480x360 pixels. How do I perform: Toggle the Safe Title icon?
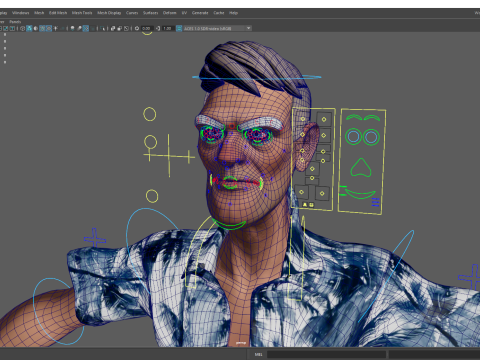click(12, 28)
